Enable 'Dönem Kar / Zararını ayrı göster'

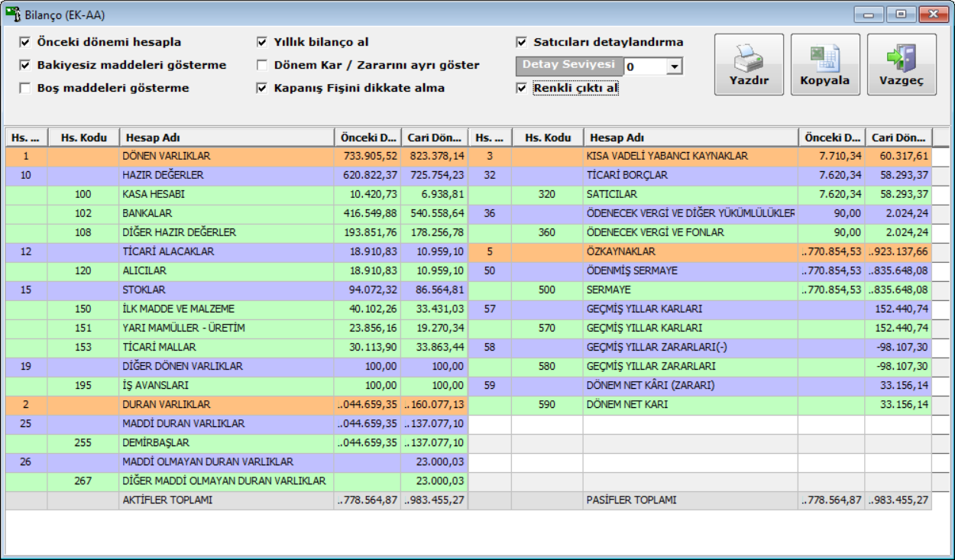coord(262,65)
